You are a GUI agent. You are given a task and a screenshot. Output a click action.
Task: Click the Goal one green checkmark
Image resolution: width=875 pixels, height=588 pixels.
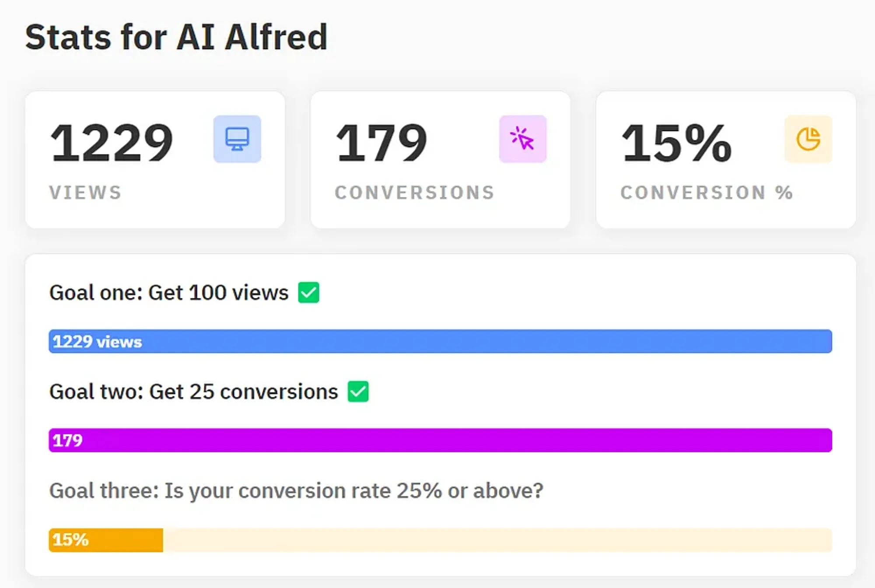coord(308,292)
